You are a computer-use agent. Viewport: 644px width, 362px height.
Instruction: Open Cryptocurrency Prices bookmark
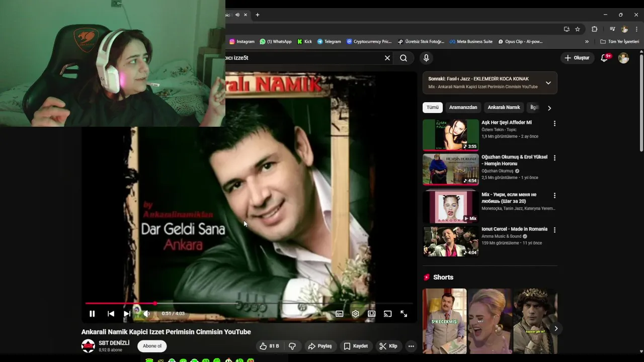pyautogui.click(x=369, y=42)
